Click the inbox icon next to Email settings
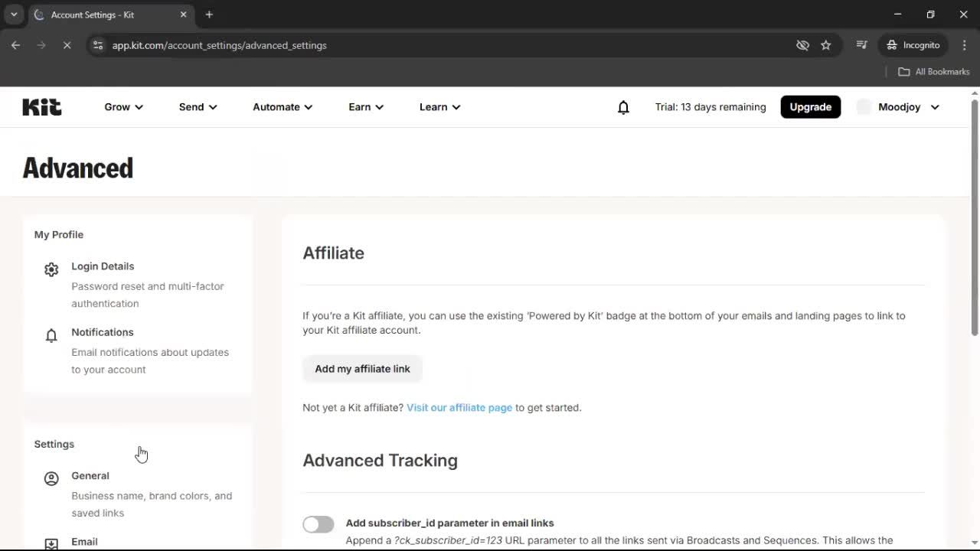The width and height of the screenshot is (980, 551). [x=51, y=543]
